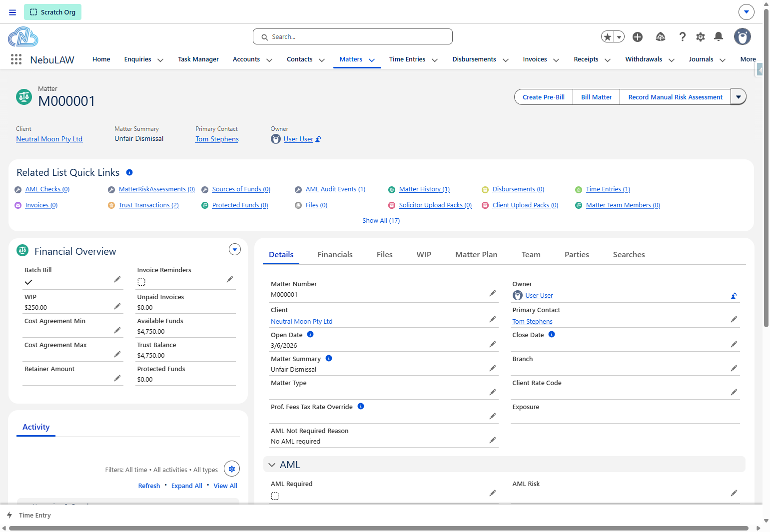
Task: Open the Setup gear icon
Action: tap(701, 37)
